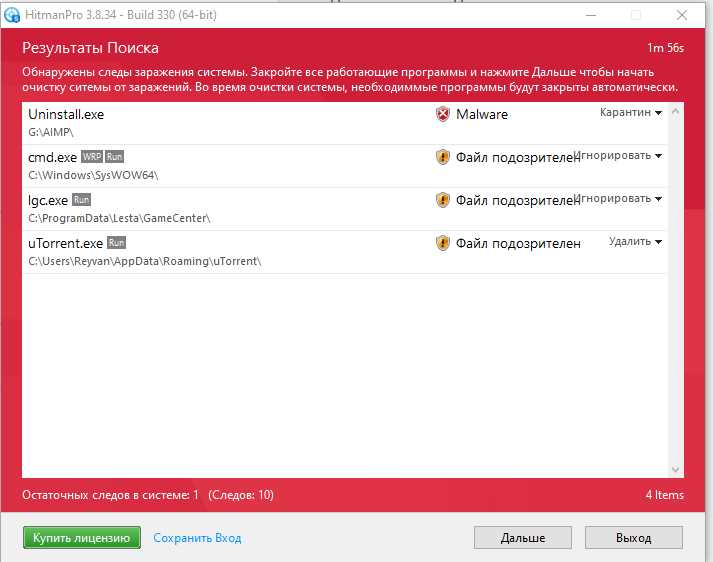Click the path C:\Windows\SysWOW64\
Viewport: 713px width, 562px height.
click(93, 175)
